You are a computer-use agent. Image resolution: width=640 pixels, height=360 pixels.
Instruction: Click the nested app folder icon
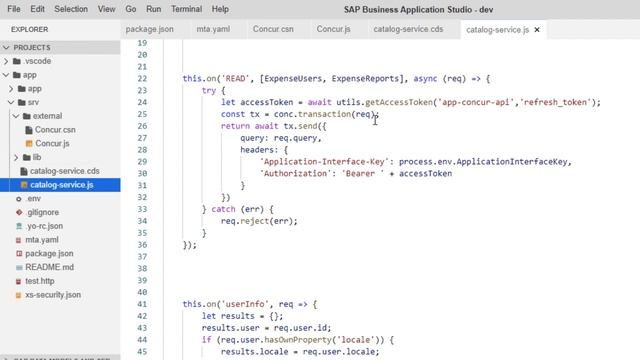click(22, 89)
